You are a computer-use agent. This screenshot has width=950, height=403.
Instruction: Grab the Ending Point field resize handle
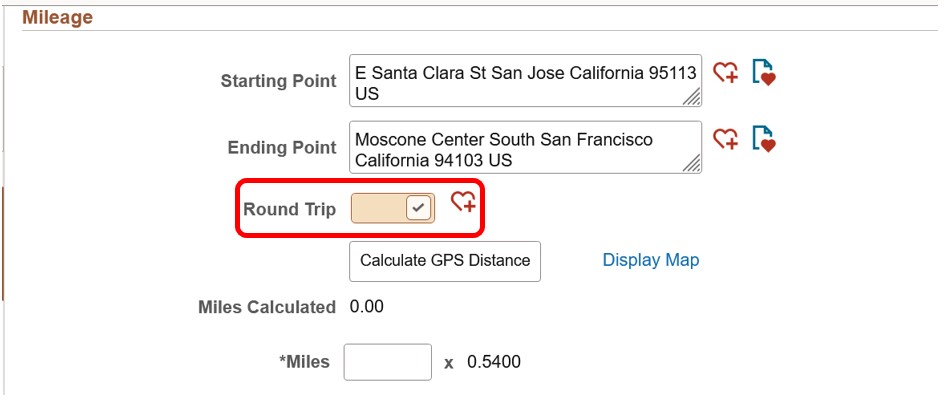tap(692, 164)
